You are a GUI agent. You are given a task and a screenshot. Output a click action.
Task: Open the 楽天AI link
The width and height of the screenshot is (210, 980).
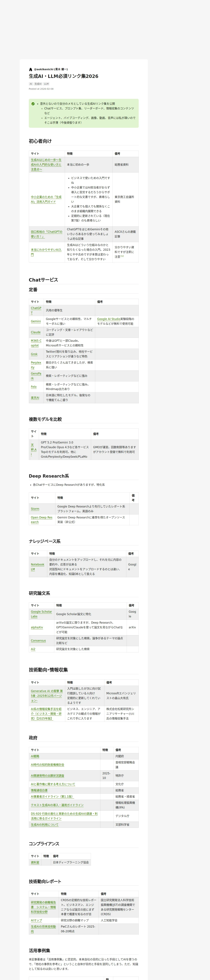pyautogui.click(x=35, y=398)
